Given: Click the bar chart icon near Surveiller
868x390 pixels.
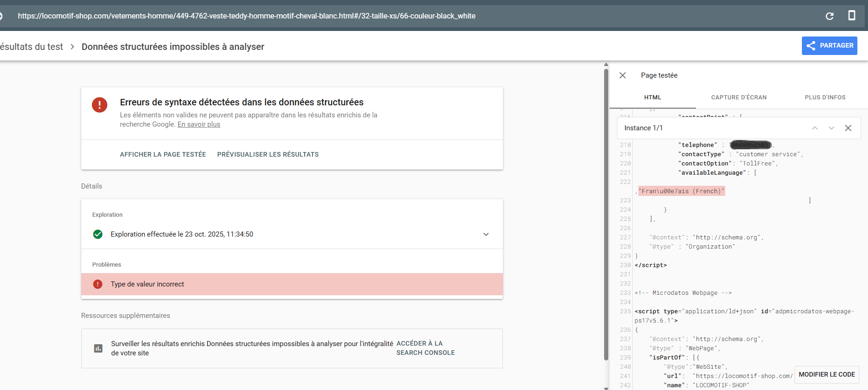Looking at the screenshot, I should pos(98,348).
